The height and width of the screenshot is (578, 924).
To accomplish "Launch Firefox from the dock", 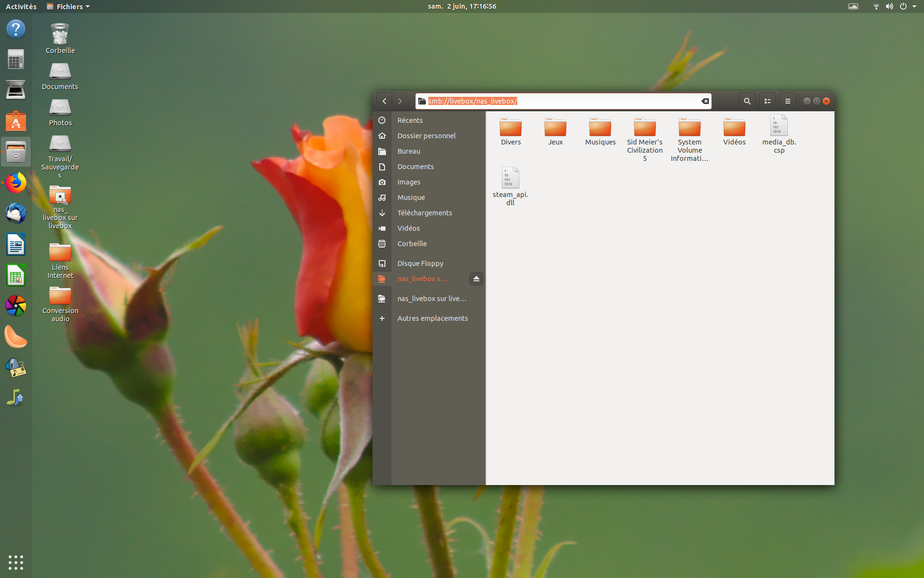I will coord(16,183).
